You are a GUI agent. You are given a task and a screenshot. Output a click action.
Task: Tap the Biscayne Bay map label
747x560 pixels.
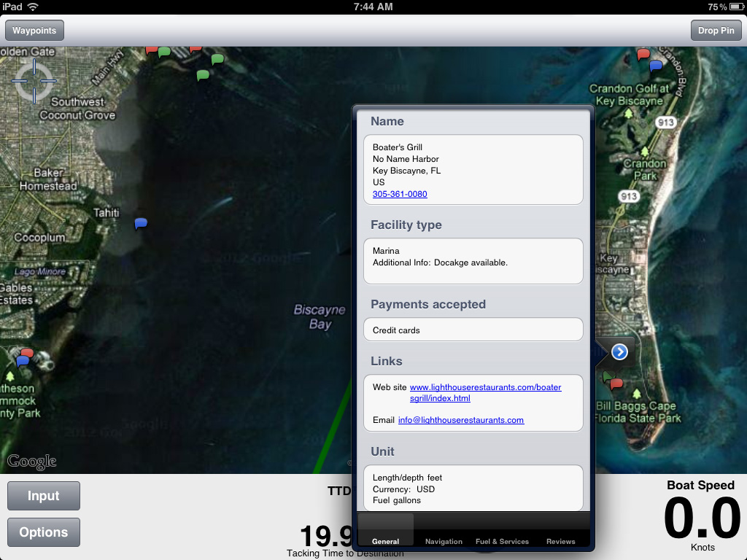pyautogui.click(x=320, y=317)
